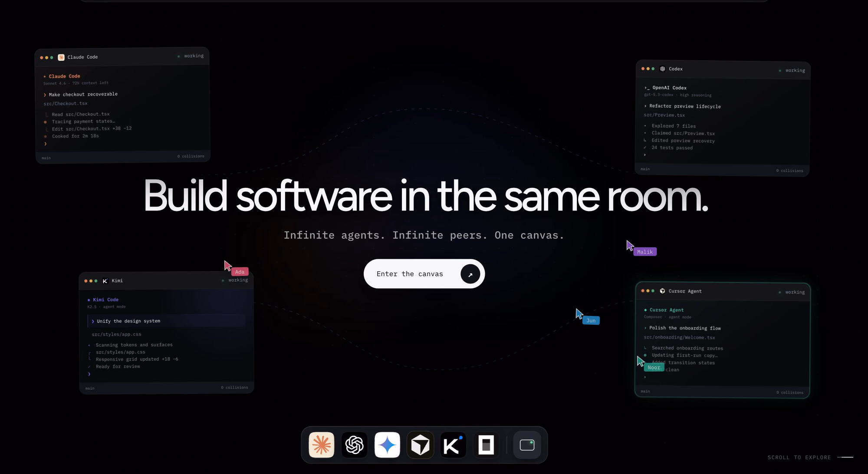868x474 pixels.
Task: Click the subtitle 'Infinite agents. Infinite peers. One canvas.'
Action: [424, 235]
